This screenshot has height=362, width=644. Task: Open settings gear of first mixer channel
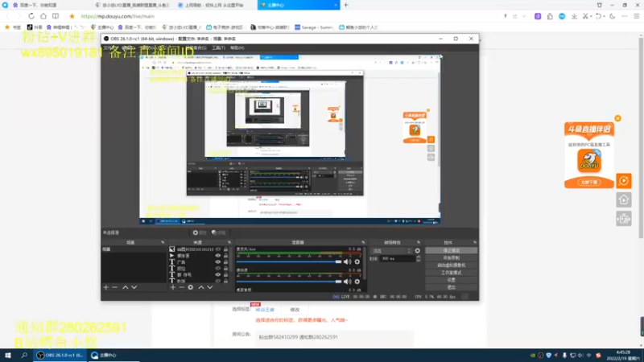click(x=357, y=262)
